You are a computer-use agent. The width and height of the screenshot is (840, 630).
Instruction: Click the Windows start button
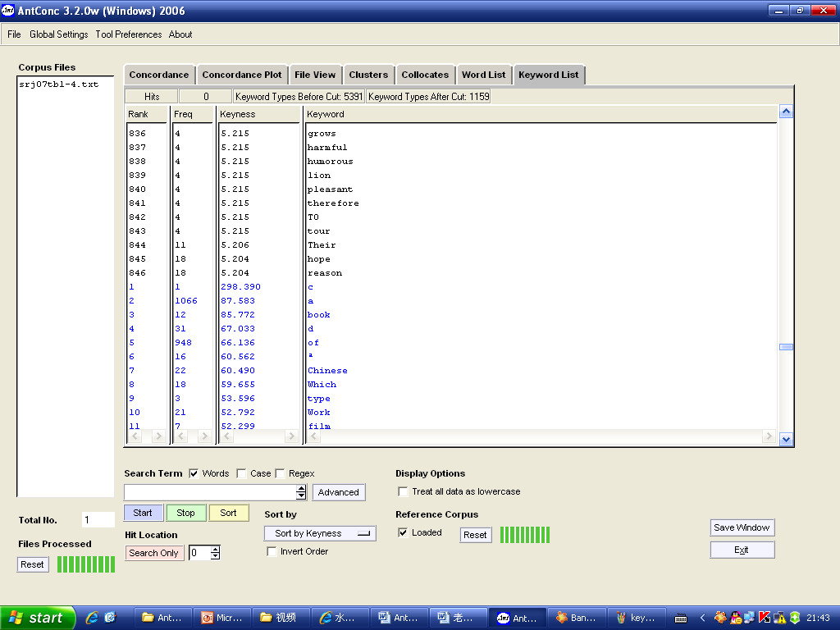point(36,618)
